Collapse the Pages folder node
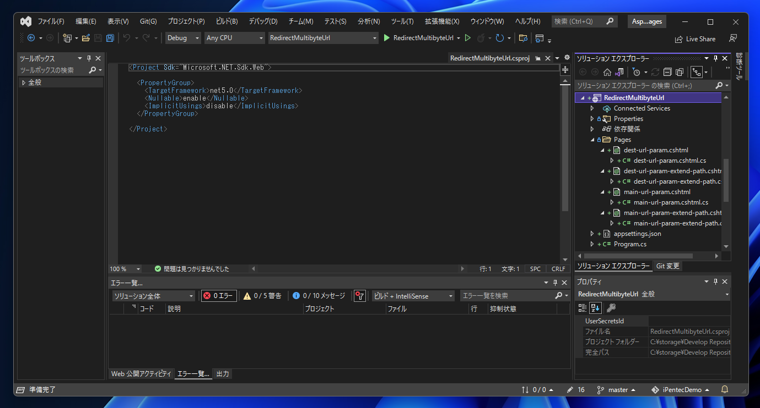 pyautogui.click(x=592, y=140)
